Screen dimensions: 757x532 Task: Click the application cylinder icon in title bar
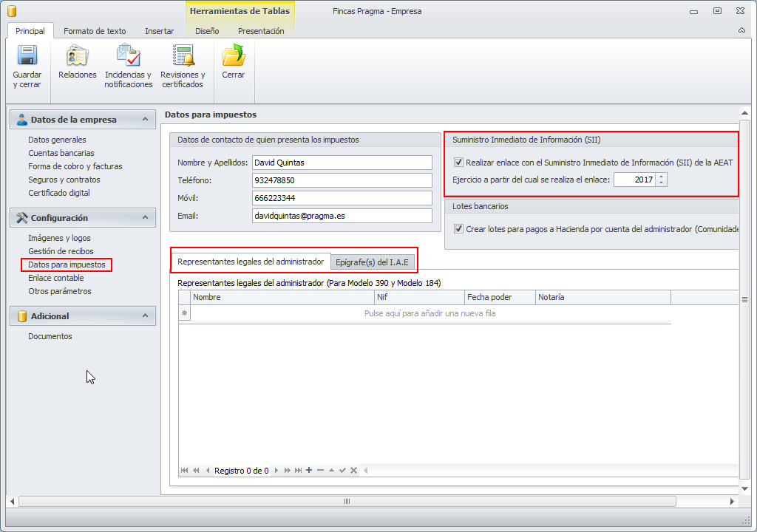[x=12, y=11]
